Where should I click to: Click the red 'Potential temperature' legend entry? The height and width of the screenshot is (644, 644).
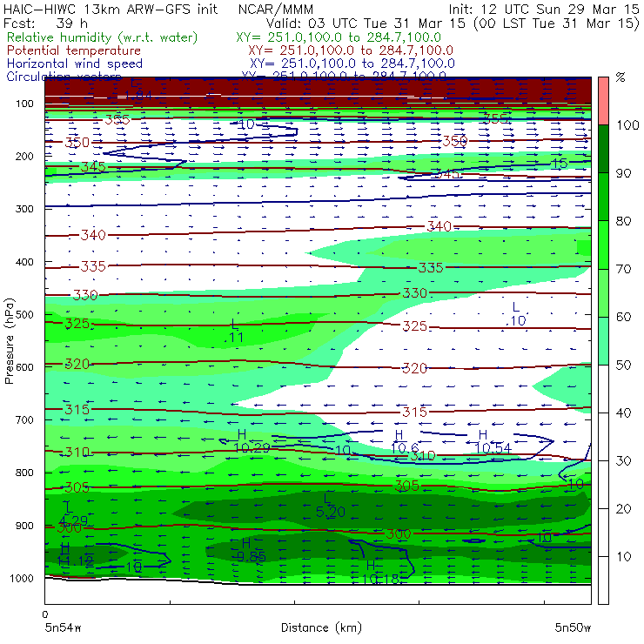point(74,50)
